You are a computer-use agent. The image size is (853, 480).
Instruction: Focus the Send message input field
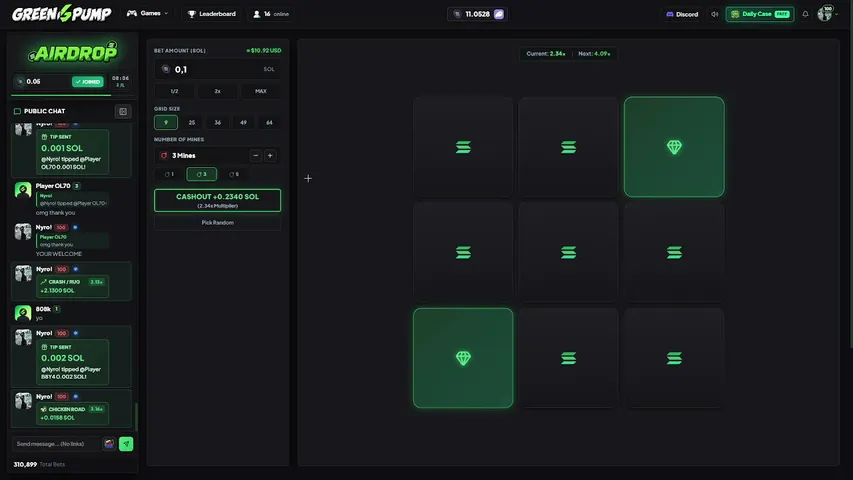click(56, 444)
